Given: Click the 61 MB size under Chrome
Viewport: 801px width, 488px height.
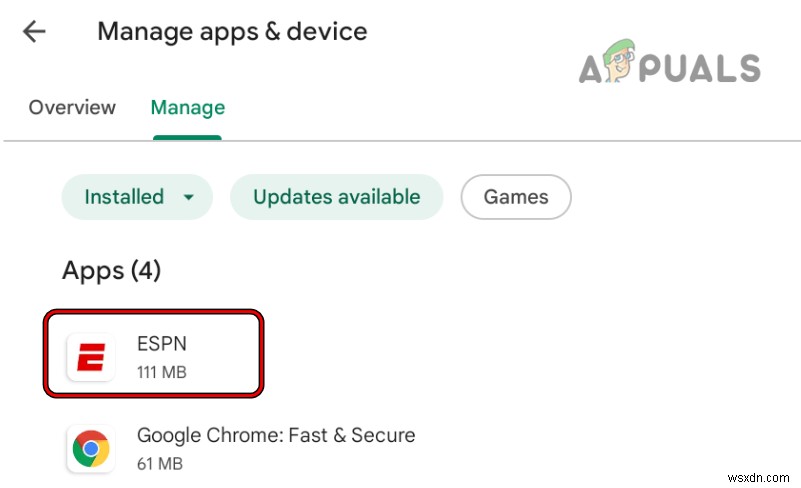Looking at the screenshot, I should 160,463.
